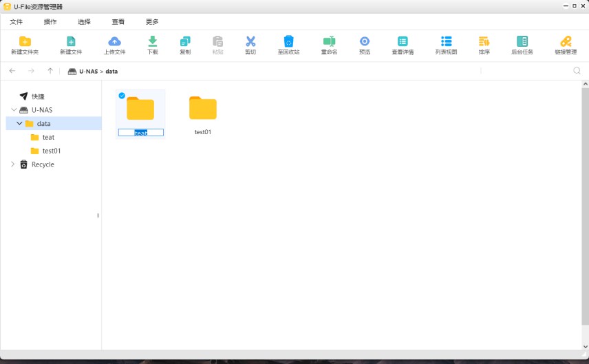Click the 剪切 (cut) scissors icon
Viewport: 589px width, 364px height.
pyautogui.click(x=250, y=42)
